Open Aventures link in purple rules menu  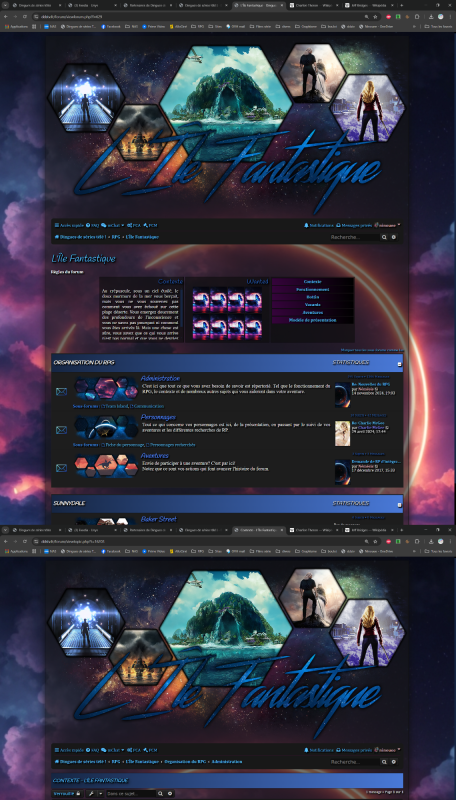pos(313,312)
